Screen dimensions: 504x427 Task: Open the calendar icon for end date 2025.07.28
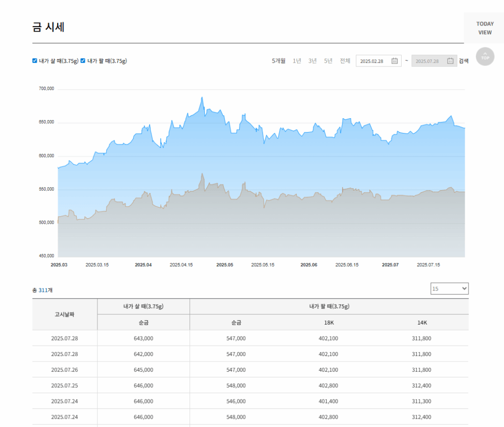[450, 61]
